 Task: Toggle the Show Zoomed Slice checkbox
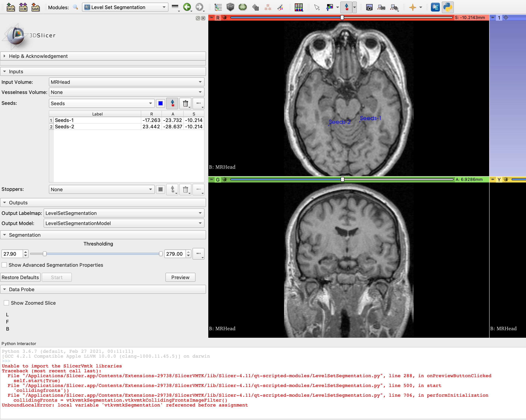(x=7, y=303)
